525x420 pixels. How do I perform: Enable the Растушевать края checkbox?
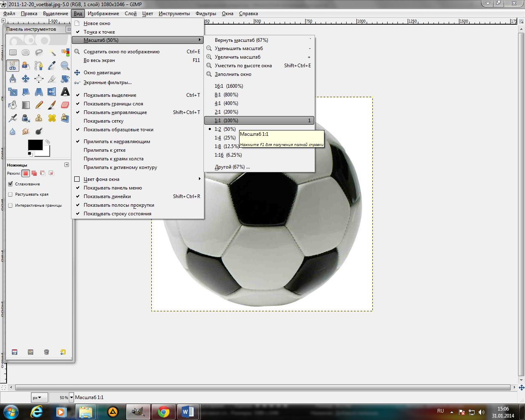point(11,194)
